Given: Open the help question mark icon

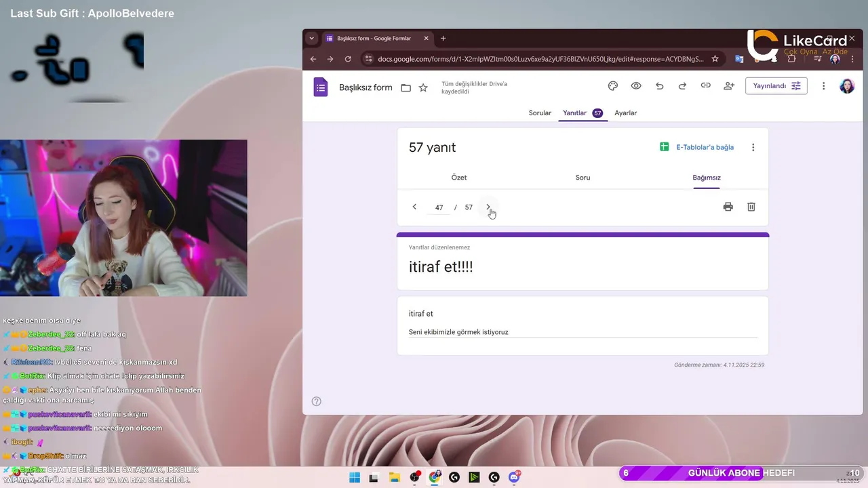Looking at the screenshot, I should click(316, 401).
